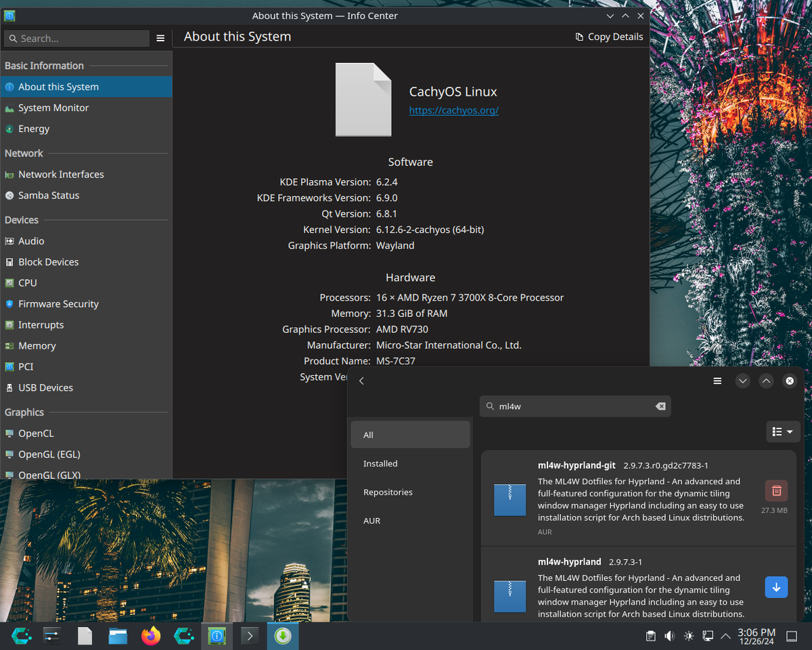
Task: Click ml4w-hyprland-git package archive icon
Action: (x=510, y=500)
